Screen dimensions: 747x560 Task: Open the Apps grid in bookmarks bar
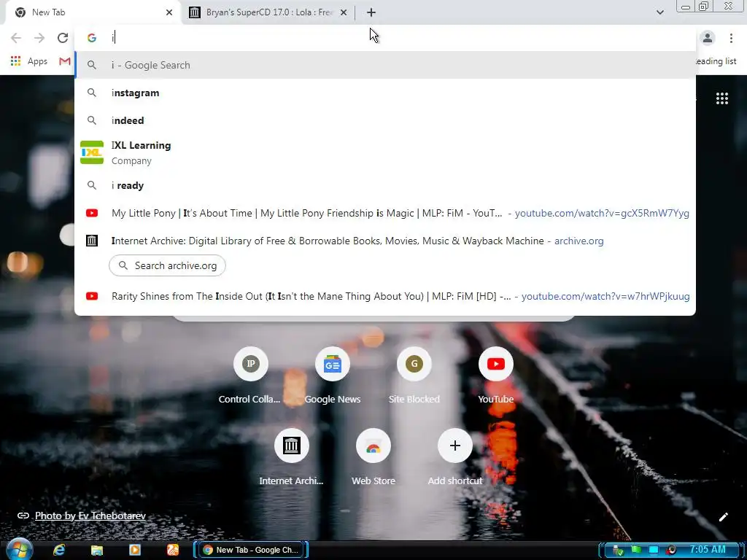coord(28,61)
